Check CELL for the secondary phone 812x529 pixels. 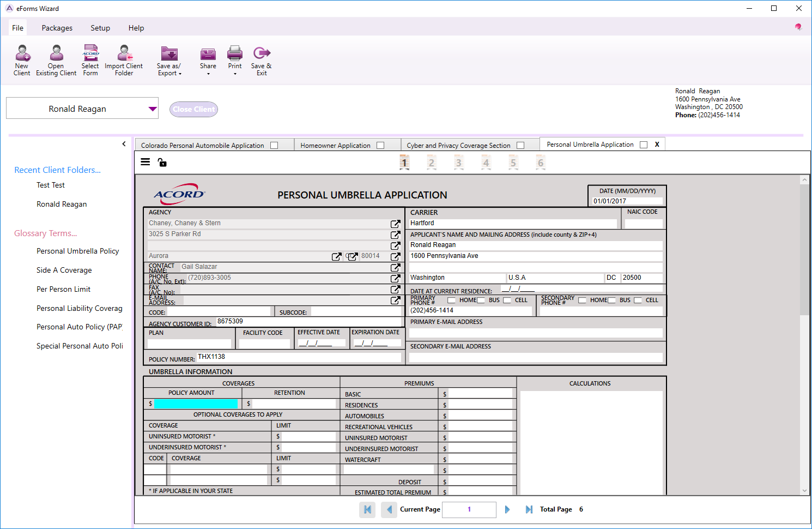(638, 300)
